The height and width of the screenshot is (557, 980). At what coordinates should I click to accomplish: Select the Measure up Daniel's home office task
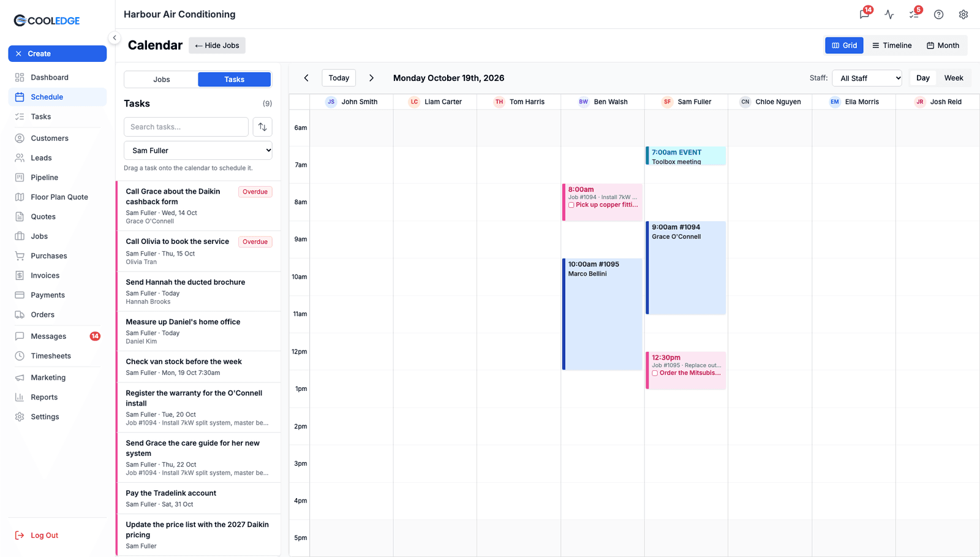tap(198, 332)
